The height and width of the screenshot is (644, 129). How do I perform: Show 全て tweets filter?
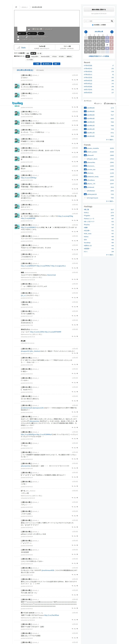[x=28, y=56]
